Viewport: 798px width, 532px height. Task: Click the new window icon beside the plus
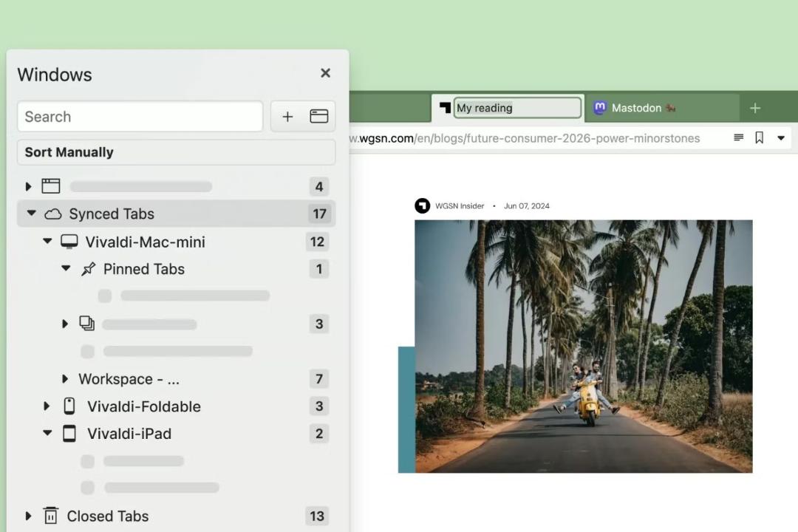point(318,117)
